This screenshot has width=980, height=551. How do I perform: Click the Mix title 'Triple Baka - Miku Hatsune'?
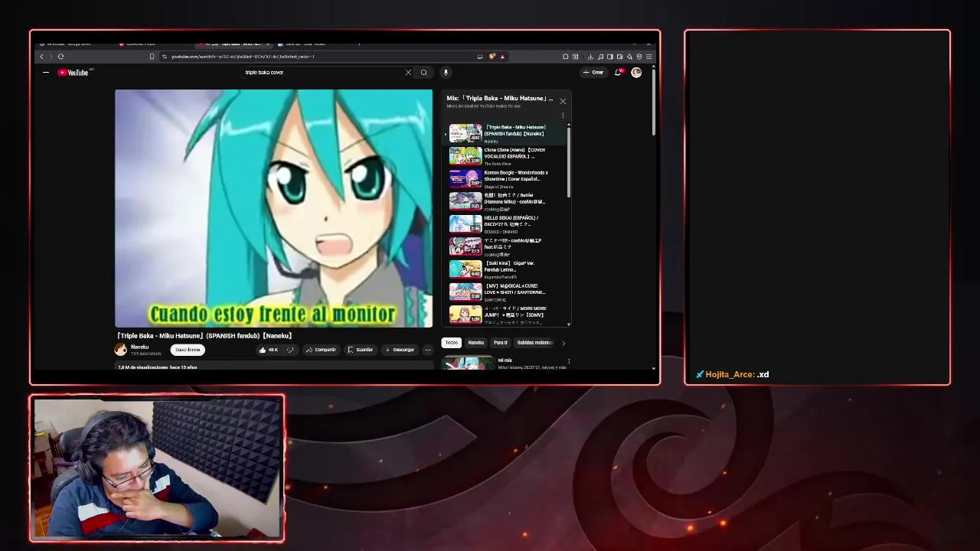click(x=499, y=99)
